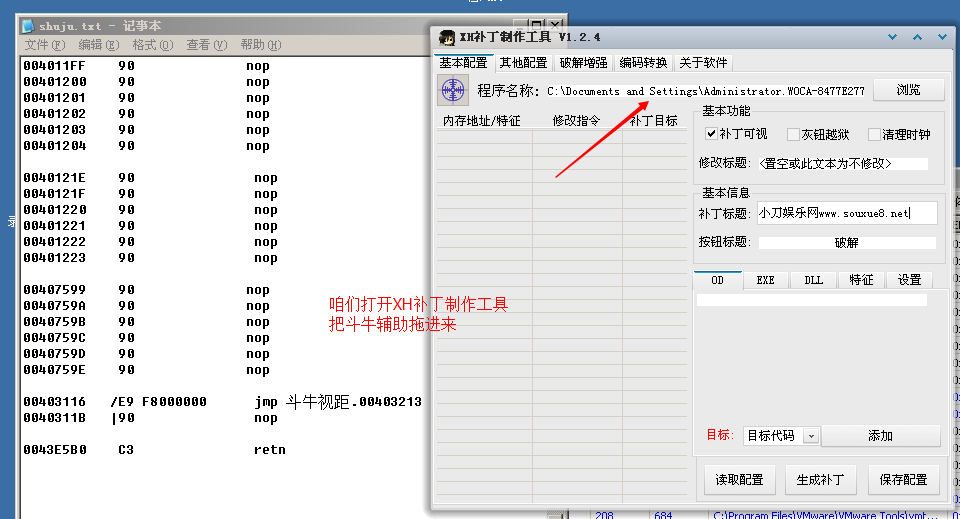Click the 读取配置 button
This screenshot has width=960, height=519.
739,480
